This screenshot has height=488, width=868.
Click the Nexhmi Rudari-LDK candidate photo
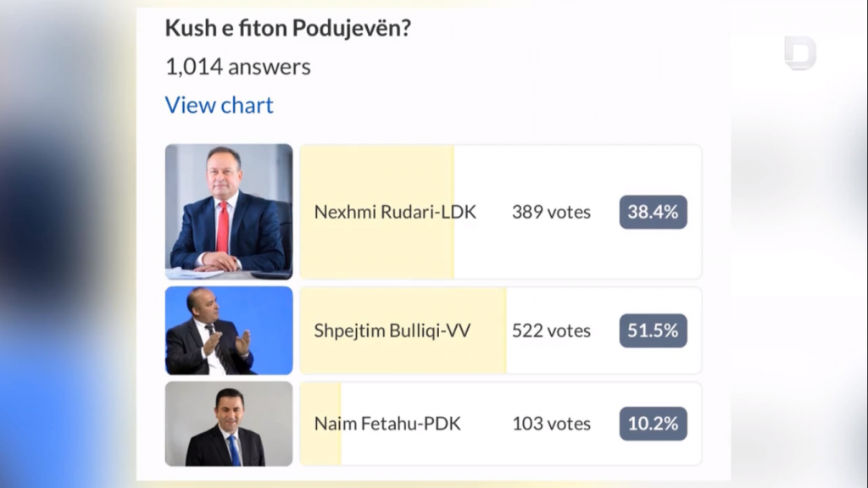tap(229, 212)
